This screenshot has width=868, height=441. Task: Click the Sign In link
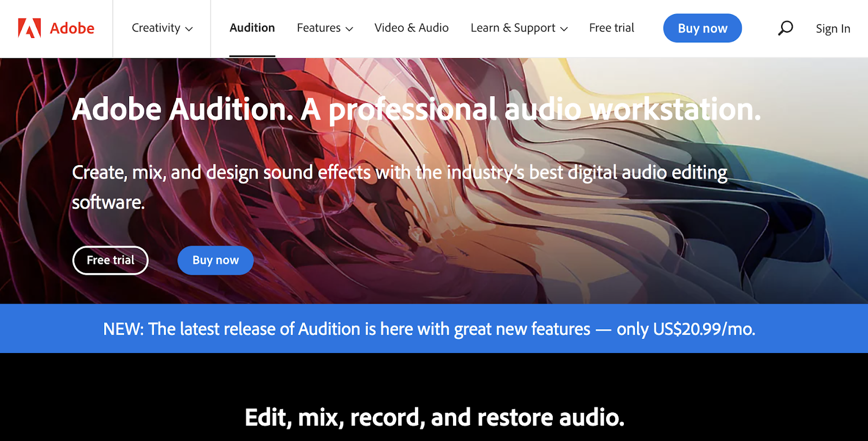click(833, 29)
